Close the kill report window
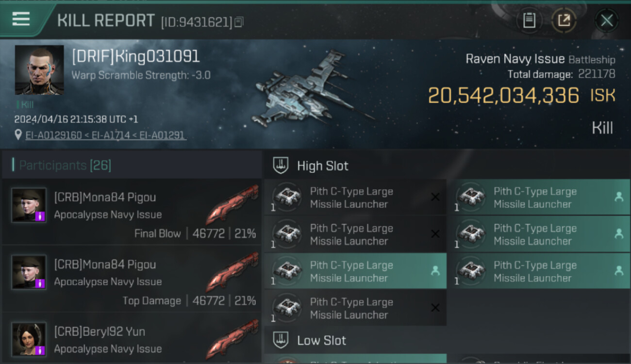Viewport: 631px width, 364px height. point(607,20)
